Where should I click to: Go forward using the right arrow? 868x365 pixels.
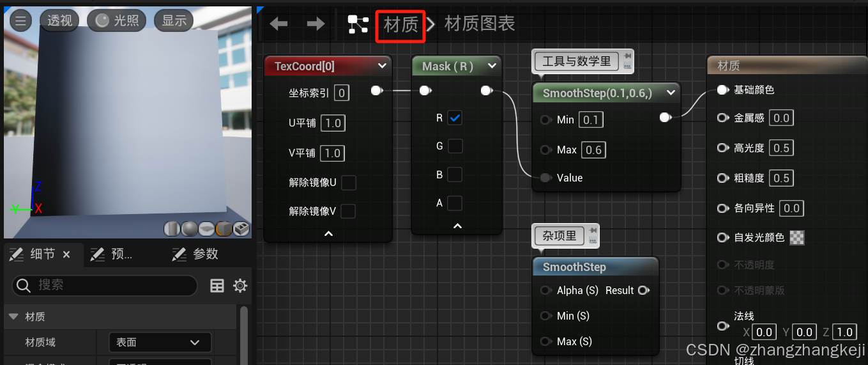point(316,24)
